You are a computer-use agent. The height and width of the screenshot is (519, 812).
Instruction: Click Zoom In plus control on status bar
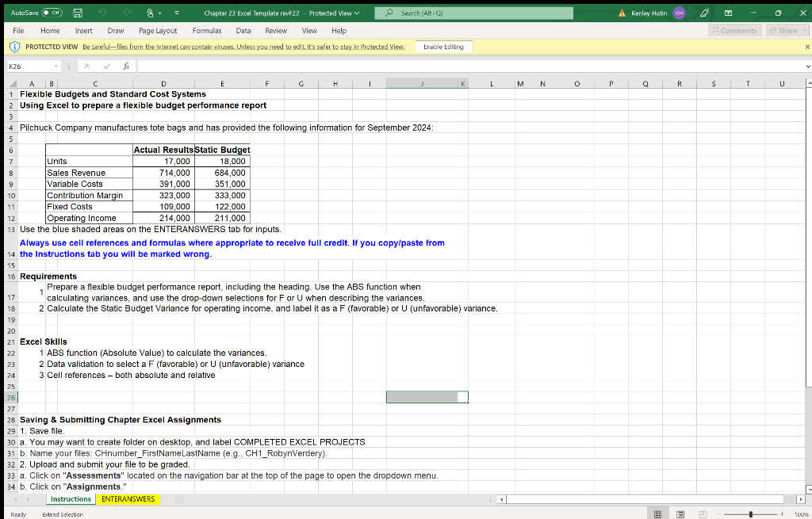coord(783,513)
